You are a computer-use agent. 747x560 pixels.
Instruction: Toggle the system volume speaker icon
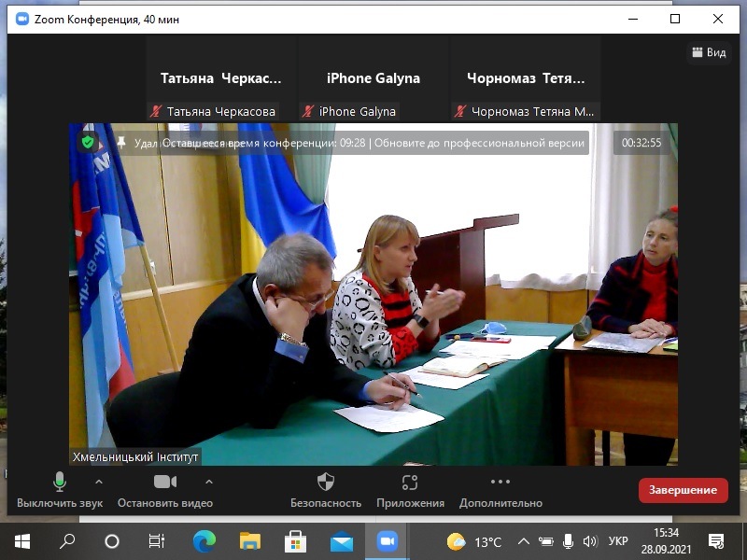[x=589, y=541]
